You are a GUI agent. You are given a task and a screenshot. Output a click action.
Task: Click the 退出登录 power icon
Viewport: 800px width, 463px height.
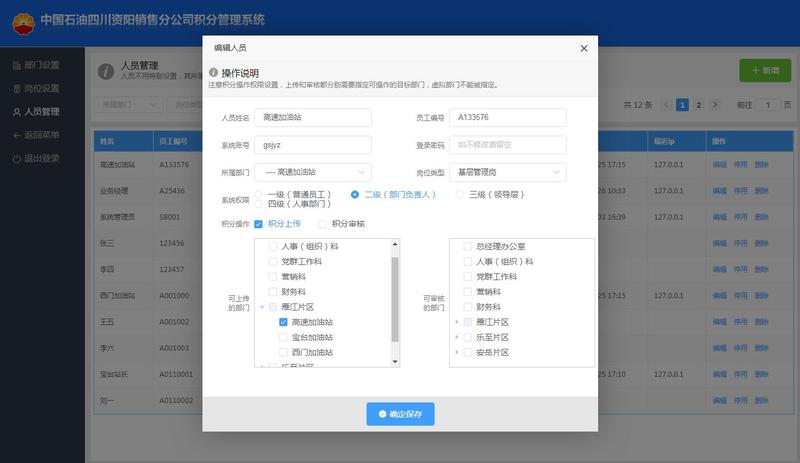(16, 159)
